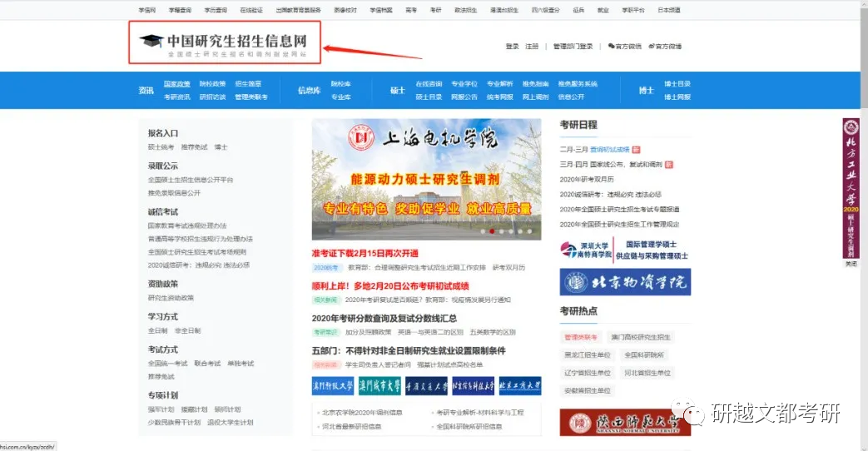Image resolution: width=868 pixels, height=451 pixels.
Task: Click the 陕西师范大学 red banner
Action: coord(625,423)
